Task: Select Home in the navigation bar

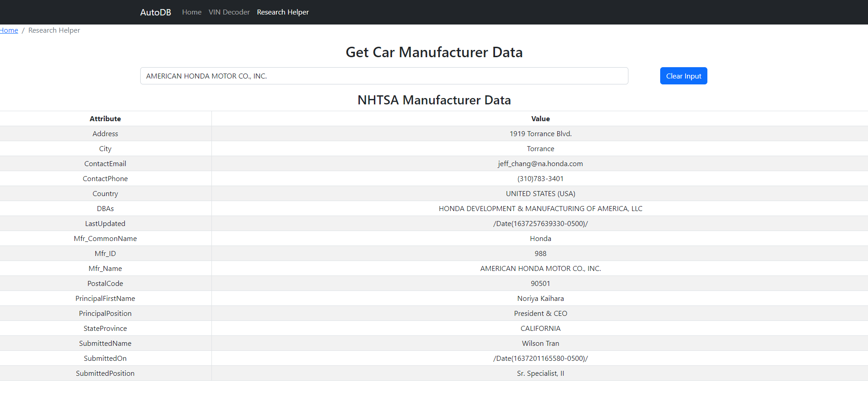Action: pyautogui.click(x=191, y=12)
